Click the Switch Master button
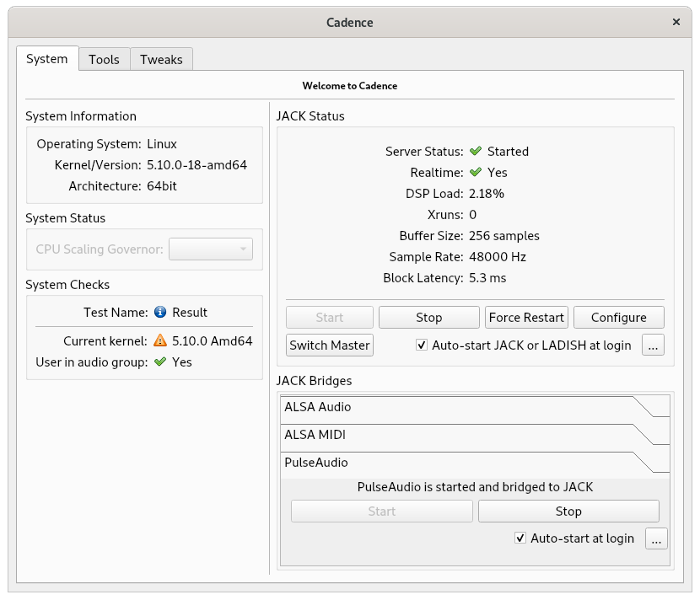The height and width of the screenshot is (600, 700). tap(330, 345)
